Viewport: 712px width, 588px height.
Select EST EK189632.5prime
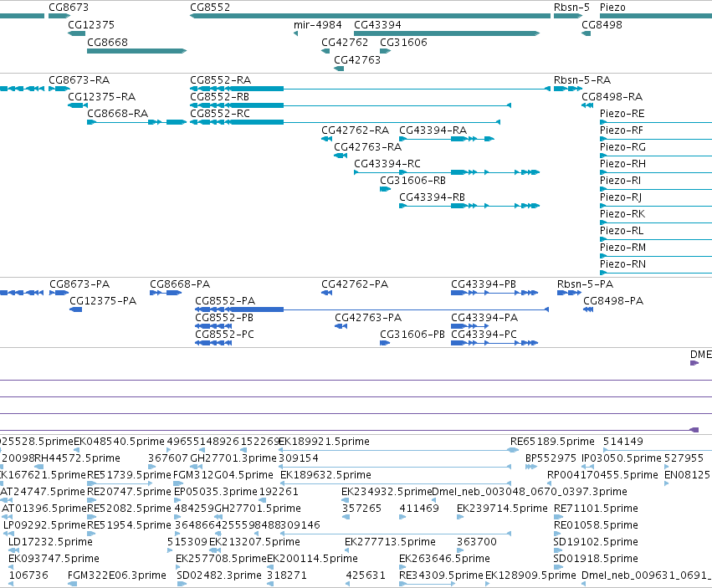pyautogui.click(x=325, y=475)
